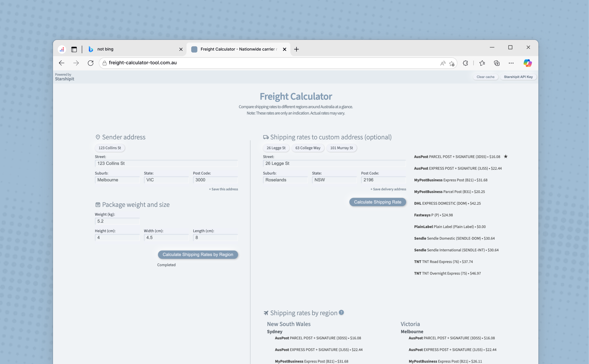This screenshot has height=364, width=589.
Task: Close the not bing tab
Action: click(x=181, y=49)
